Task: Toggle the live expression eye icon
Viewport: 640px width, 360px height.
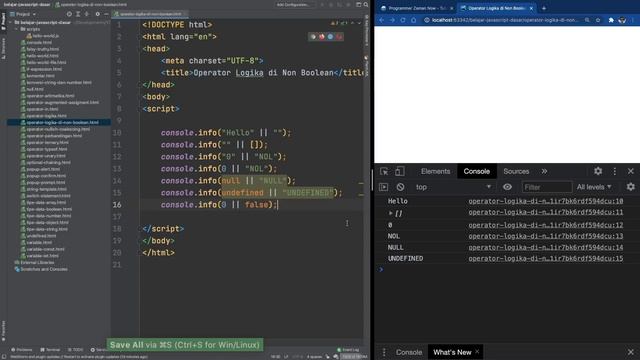Action: (x=507, y=187)
